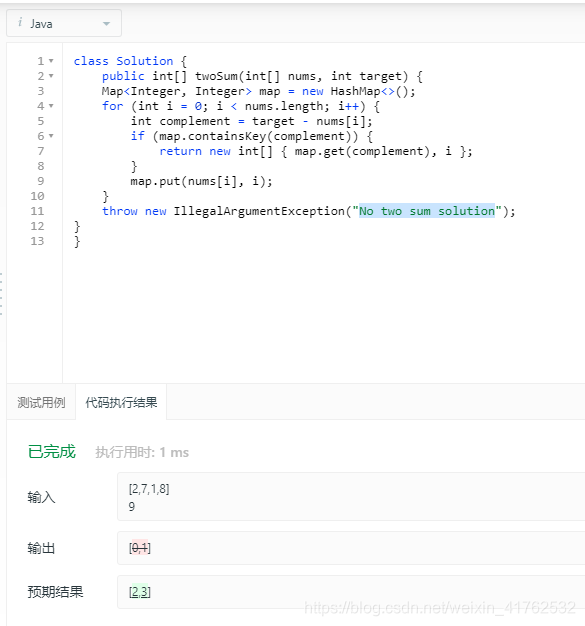The height and width of the screenshot is (626, 585).
Task: Collapse the twoSum method fold at line 2
Action: [x=51, y=76]
